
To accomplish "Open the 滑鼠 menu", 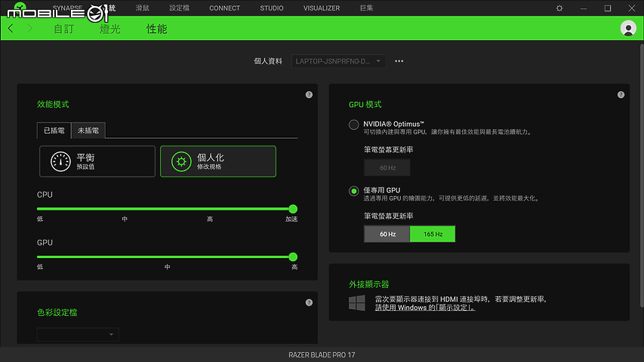I will (142, 8).
